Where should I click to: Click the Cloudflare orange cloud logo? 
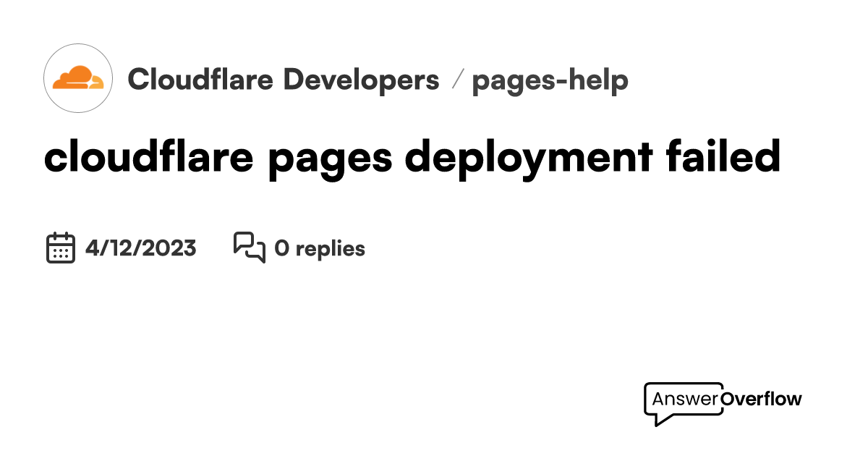pos(77,78)
